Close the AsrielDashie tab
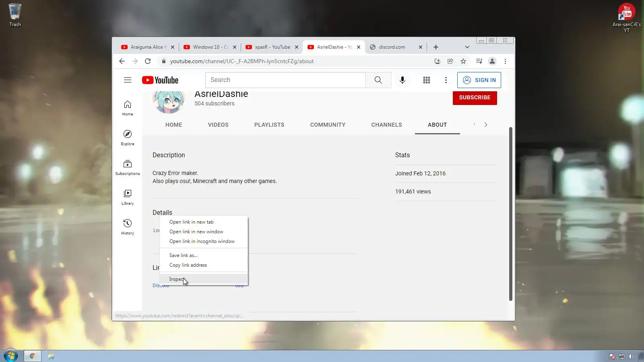The width and height of the screenshot is (644, 362). pyautogui.click(x=359, y=47)
